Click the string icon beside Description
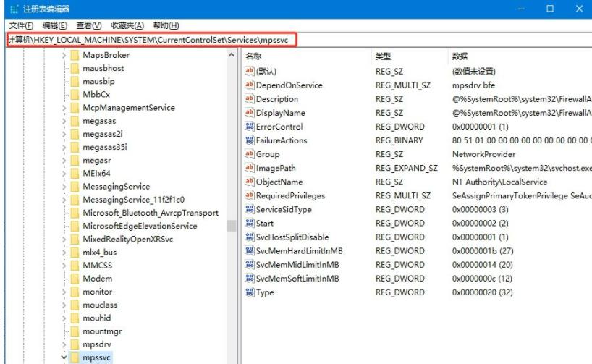Viewport: 592px width, 364px height. (x=249, y=98)
